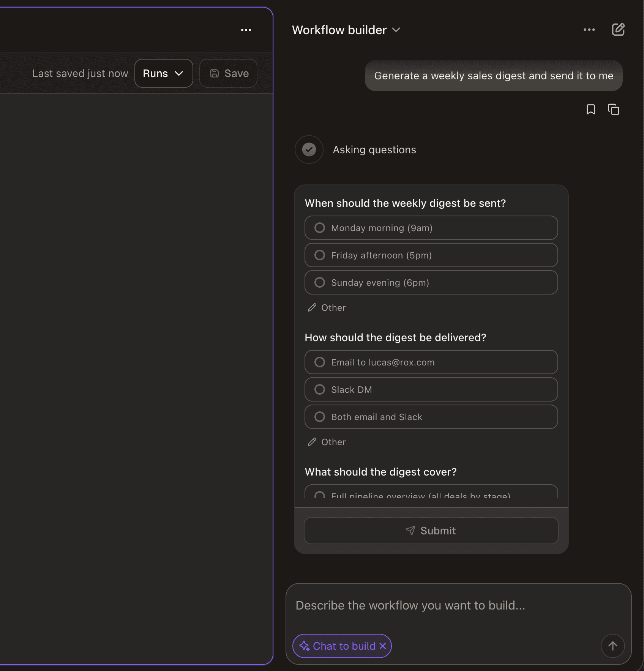This screenshot has width=644, height=671.
Task: Select Email to lucas@rox.com delivery option
Action: tap(431, 362)
